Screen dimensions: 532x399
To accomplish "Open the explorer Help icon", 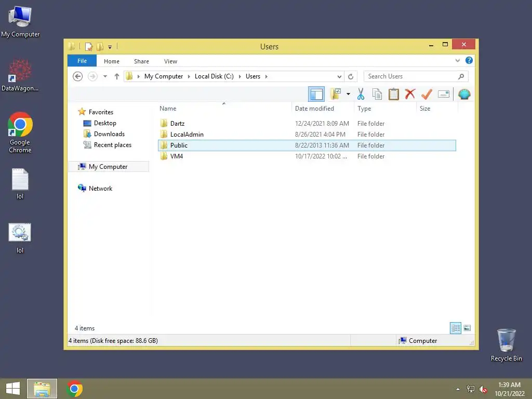I will click(469, 60).
